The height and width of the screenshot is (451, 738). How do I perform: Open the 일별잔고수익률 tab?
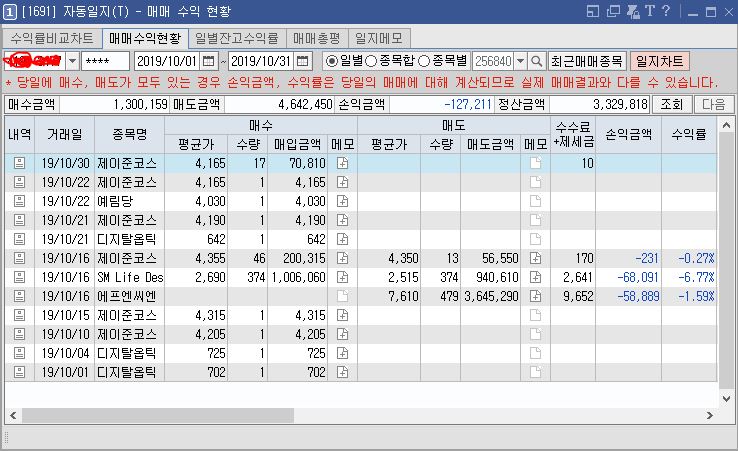click(237, 38)
